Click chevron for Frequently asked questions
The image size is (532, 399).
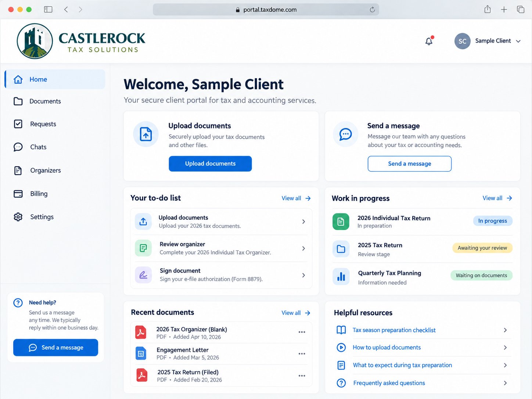[x=505, y=383]
